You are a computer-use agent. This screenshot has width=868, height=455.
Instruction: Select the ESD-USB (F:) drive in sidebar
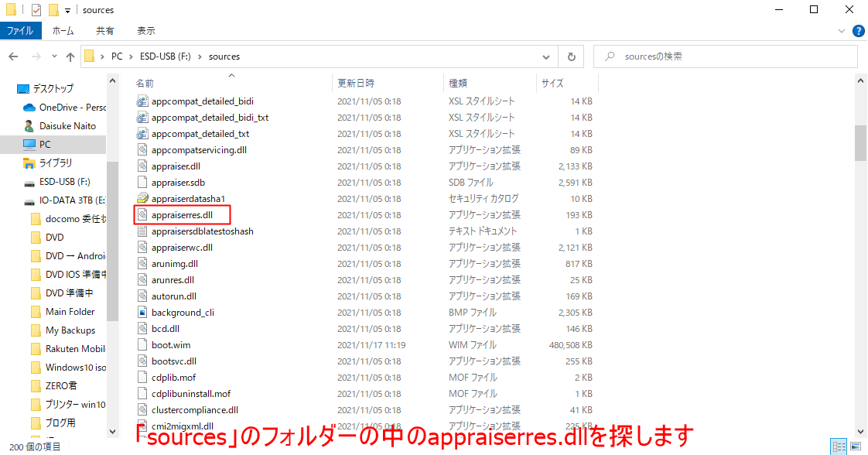64,182
